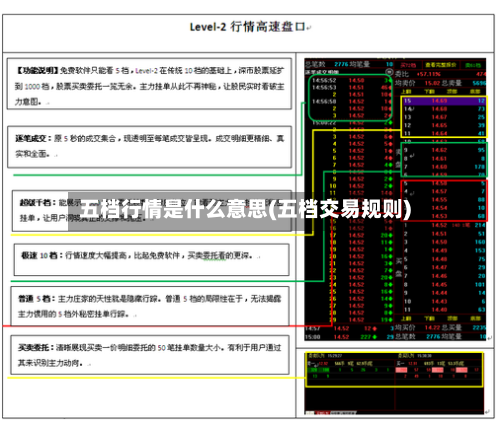
Task: Click the yellow 查看完整报价 button
Action: [440, 65]
